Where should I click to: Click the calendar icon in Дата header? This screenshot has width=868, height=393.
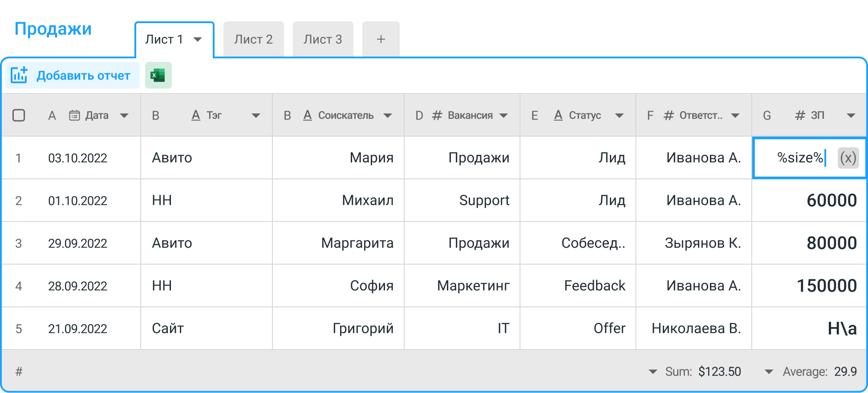(74, 116)
